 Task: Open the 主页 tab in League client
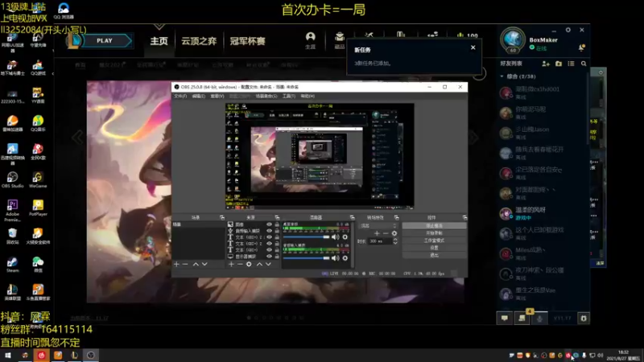pos(159,41)
